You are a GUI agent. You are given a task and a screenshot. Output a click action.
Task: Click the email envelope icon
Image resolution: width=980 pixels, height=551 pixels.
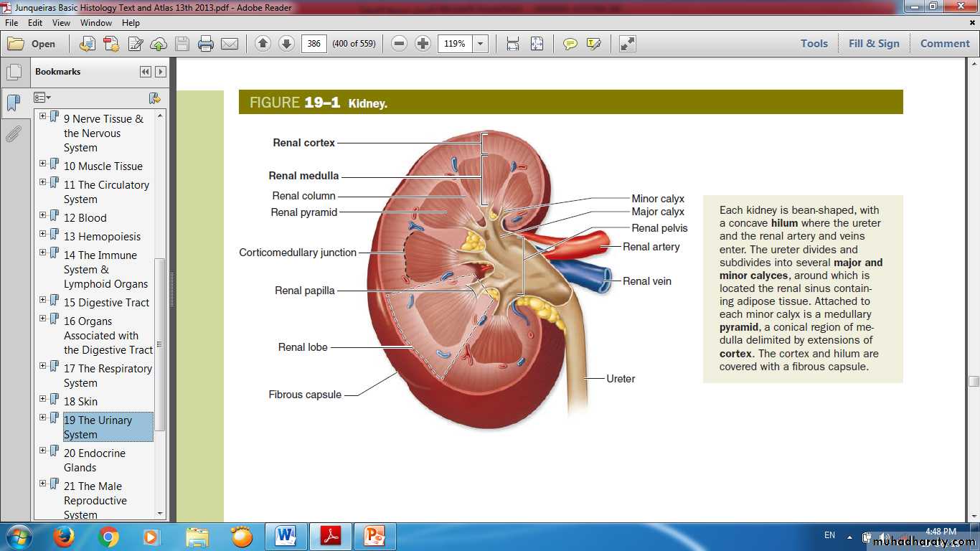230,44
